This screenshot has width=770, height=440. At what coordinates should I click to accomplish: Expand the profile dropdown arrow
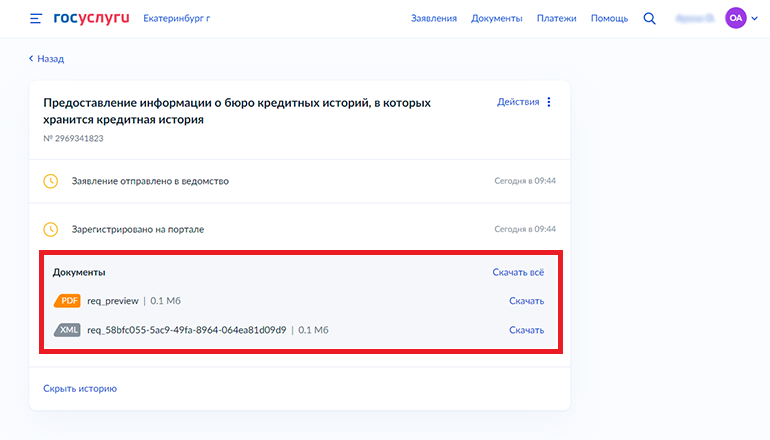coord(754,19)
